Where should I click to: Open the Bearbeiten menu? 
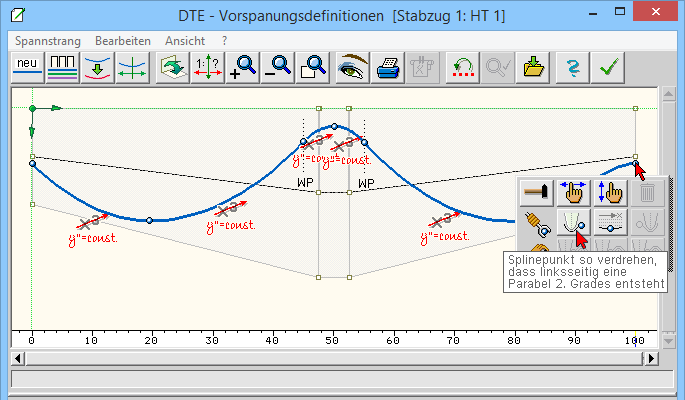click(x=123, y=41)
